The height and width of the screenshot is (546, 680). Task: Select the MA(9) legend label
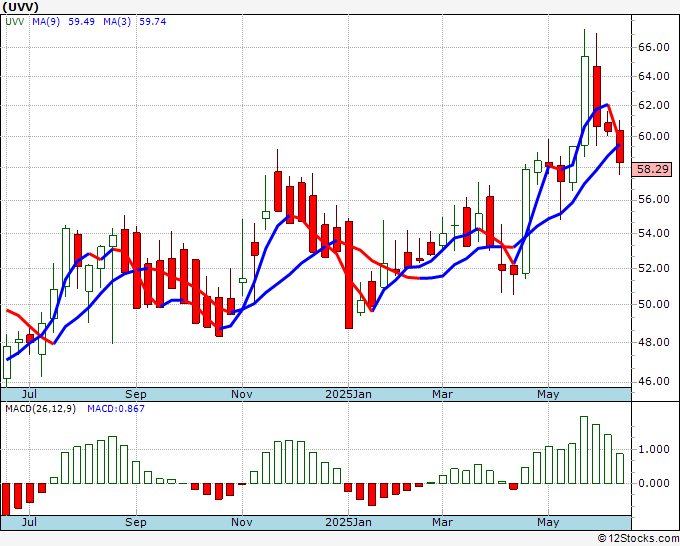(46, 22)
